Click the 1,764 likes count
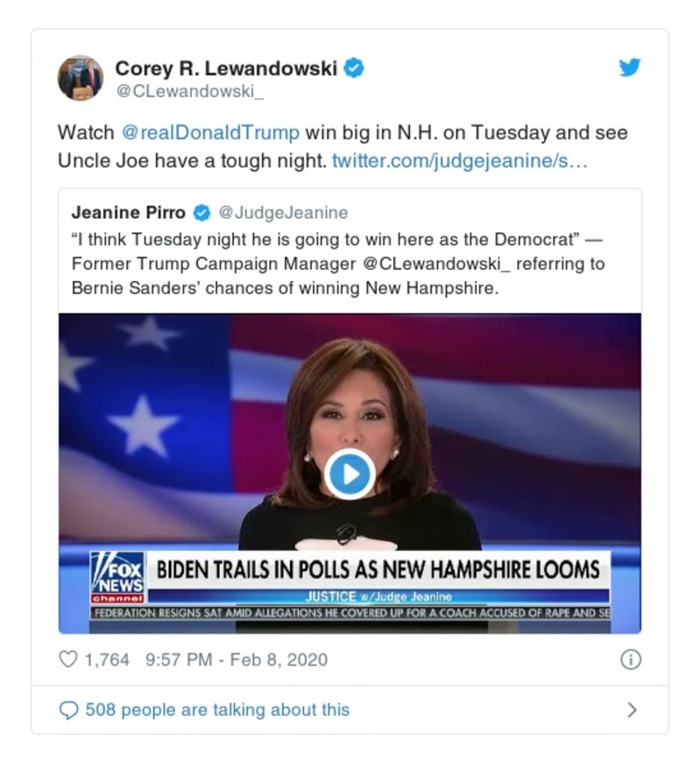This screenshot has height=777, width=700. (107, 660)
